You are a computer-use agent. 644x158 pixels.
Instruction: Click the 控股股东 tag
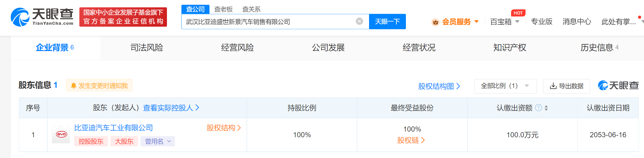pos(91,141)
